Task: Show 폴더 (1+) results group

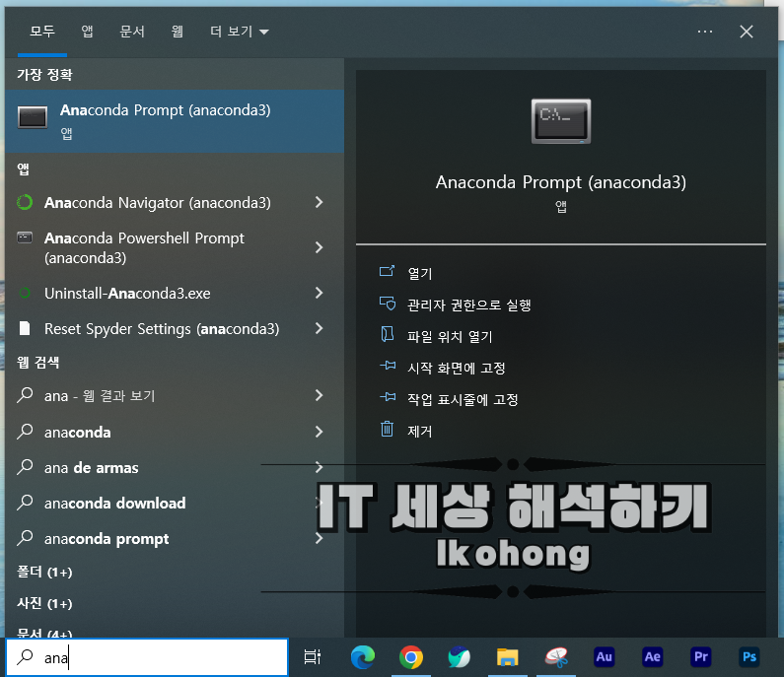Action: coord(45,572)
